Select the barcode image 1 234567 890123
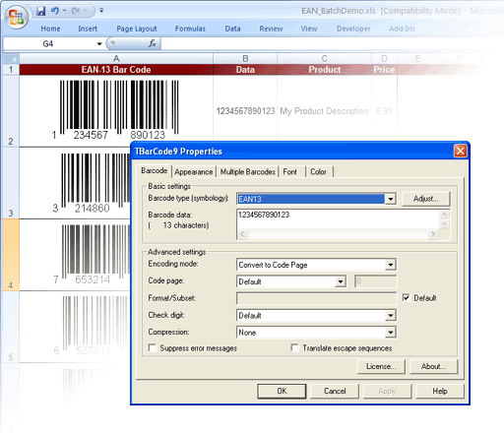This screenshot has height=433, width=504. [x=116, y=110]
